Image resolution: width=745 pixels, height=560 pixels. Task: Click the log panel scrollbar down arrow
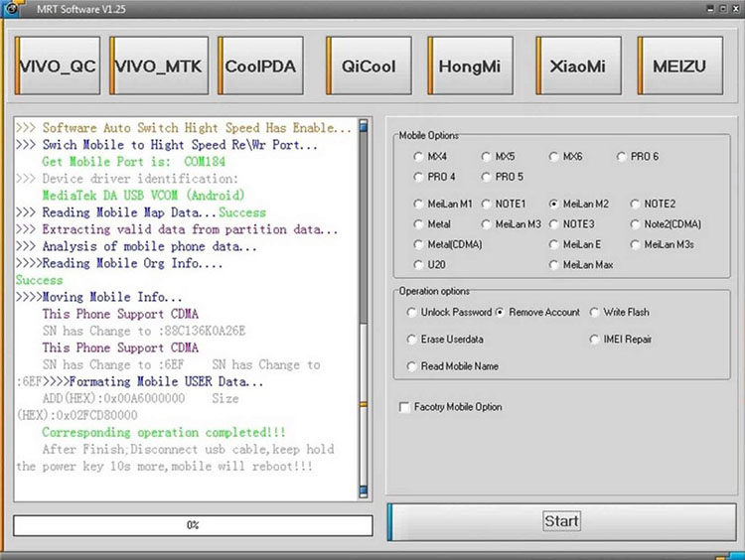[x=364, y=490]
